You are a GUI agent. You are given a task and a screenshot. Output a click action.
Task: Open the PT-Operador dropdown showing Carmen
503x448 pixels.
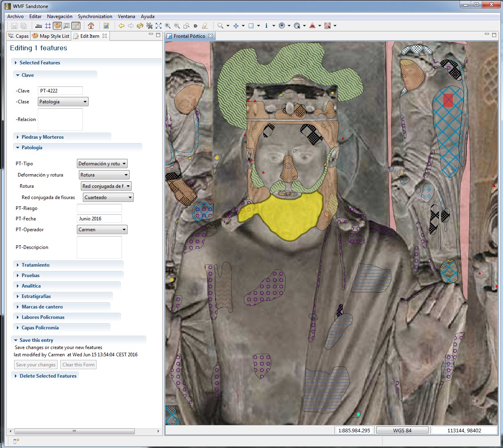click(x=102, y=230)
